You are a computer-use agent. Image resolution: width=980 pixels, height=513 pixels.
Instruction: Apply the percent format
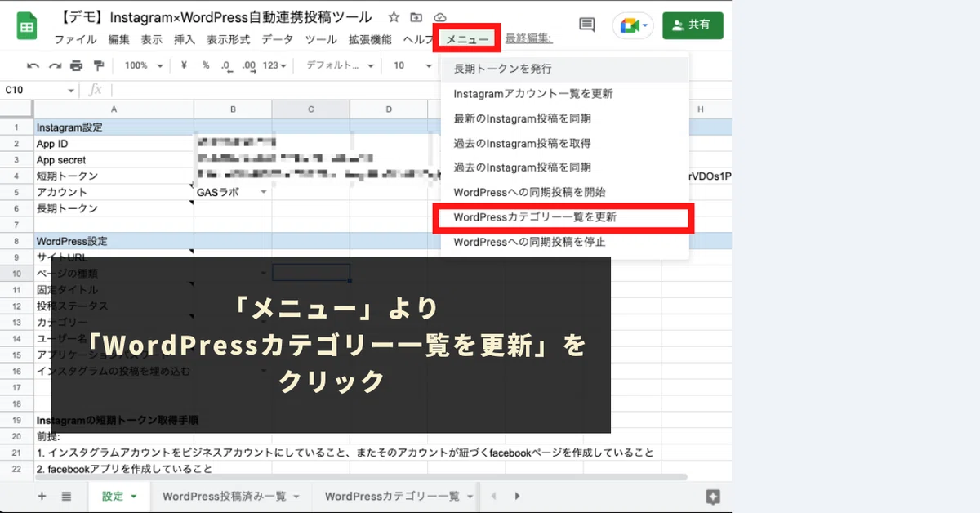(206, 65)
